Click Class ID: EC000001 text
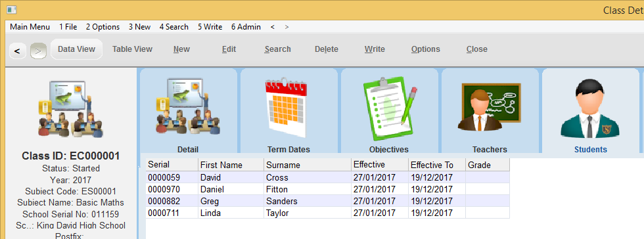The image size is (644, 239). (71, 156)
